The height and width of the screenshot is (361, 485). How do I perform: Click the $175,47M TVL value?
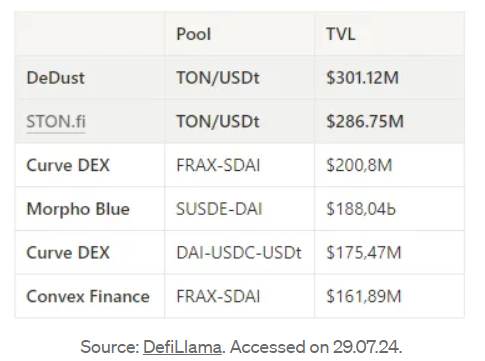364,253
